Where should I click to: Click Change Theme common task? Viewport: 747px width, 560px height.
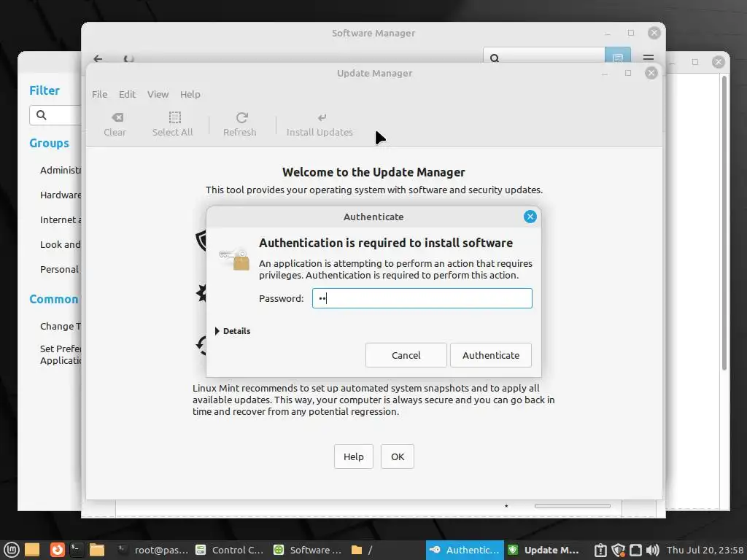point(61,326)
